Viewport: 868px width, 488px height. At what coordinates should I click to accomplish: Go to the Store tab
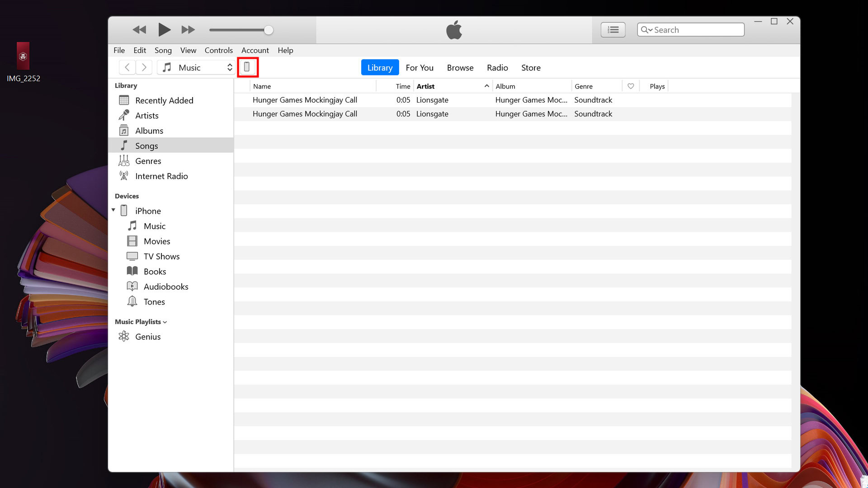[530, 67]
